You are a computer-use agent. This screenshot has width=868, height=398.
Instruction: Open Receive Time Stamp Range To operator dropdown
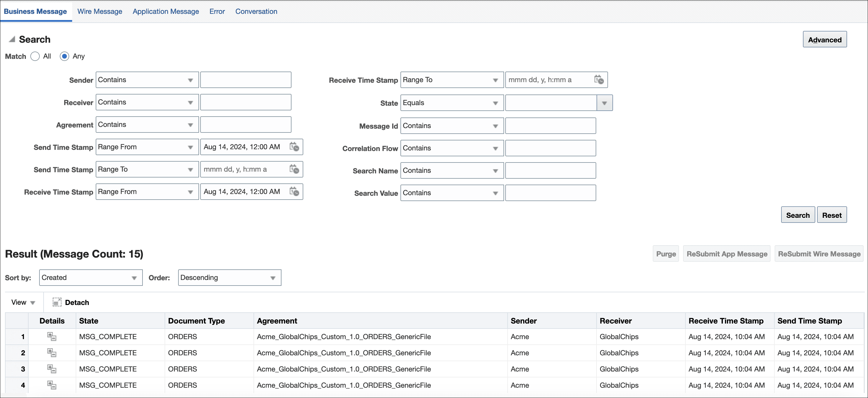(452, 80)
